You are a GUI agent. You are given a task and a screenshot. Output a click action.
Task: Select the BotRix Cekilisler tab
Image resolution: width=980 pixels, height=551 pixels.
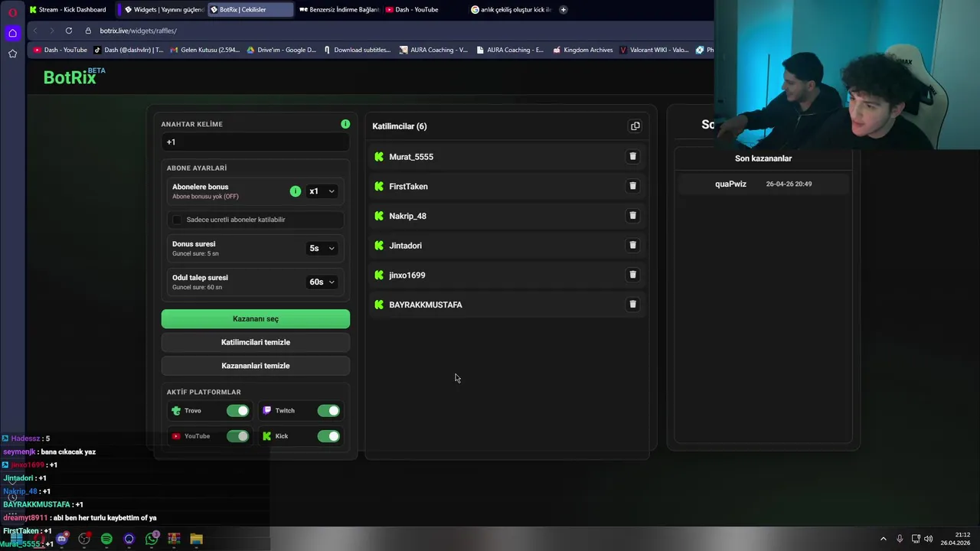(x=250, y=10)
